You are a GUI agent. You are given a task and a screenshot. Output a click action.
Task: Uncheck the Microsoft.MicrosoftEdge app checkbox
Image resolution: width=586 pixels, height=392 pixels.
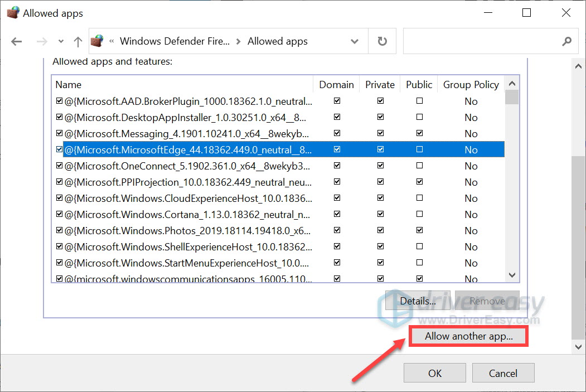pyautogui.click(x=59, y=149)
